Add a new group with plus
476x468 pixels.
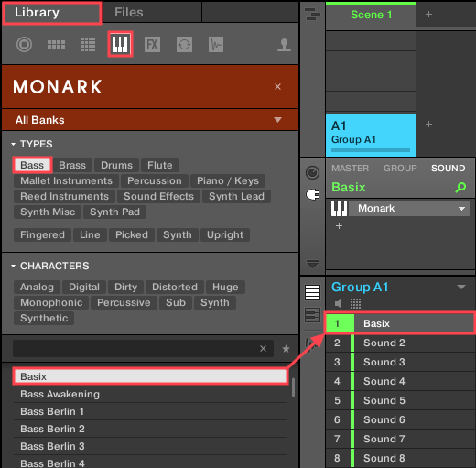click(x=428, y=125)
